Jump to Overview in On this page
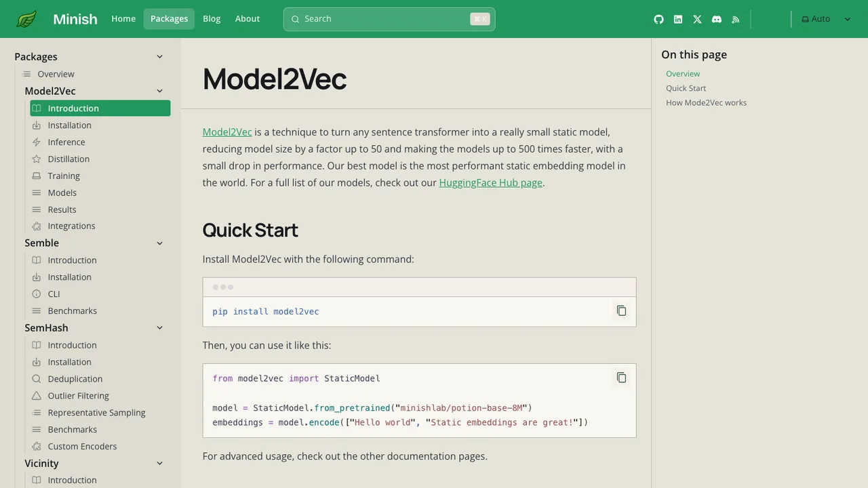The width and height of the screenshot is (868, 488). pyautogui.click(x=683, y=74)
